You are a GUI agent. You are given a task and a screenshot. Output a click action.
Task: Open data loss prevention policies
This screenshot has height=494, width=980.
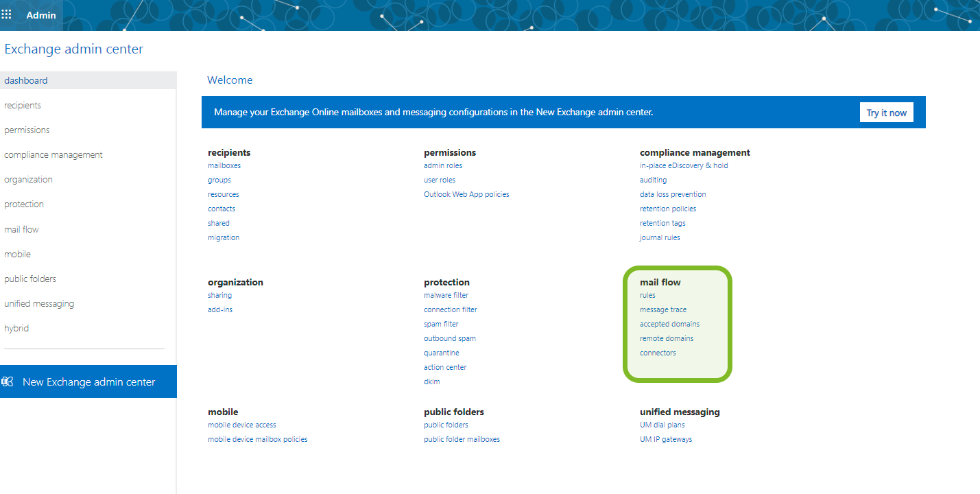673,194
